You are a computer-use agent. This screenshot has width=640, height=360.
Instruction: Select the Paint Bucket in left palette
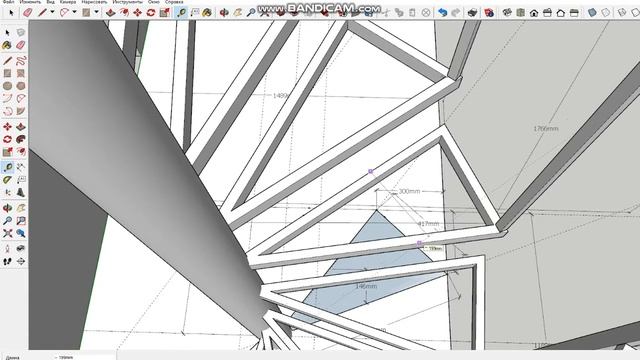pyautogui.click(x=7, y=45)
